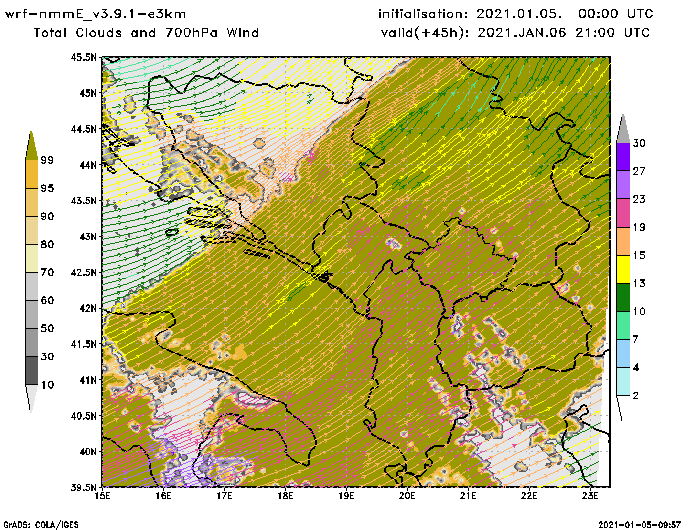Click the 2021-01-05-09:57 timestamp
700x530 pixels.
(x=640, y=524)
